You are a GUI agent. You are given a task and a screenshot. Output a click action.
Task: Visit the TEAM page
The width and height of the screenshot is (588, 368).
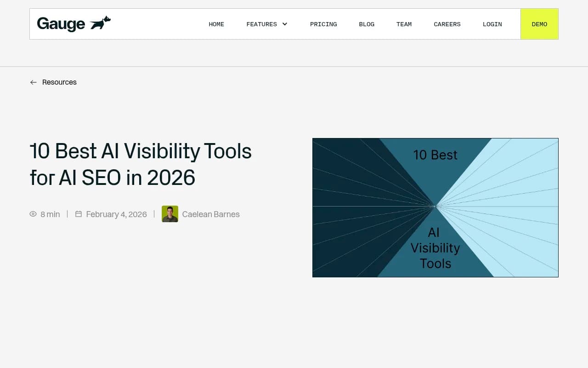point(404,24)
